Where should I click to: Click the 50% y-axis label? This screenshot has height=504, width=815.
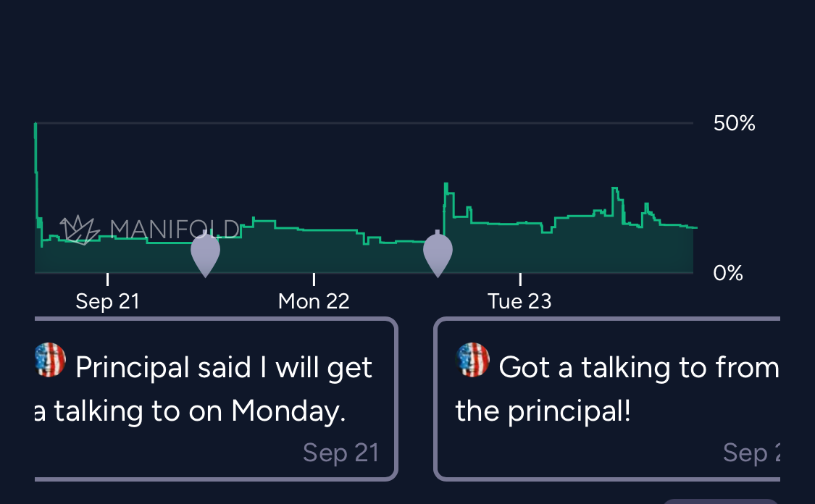coord(734,124)
